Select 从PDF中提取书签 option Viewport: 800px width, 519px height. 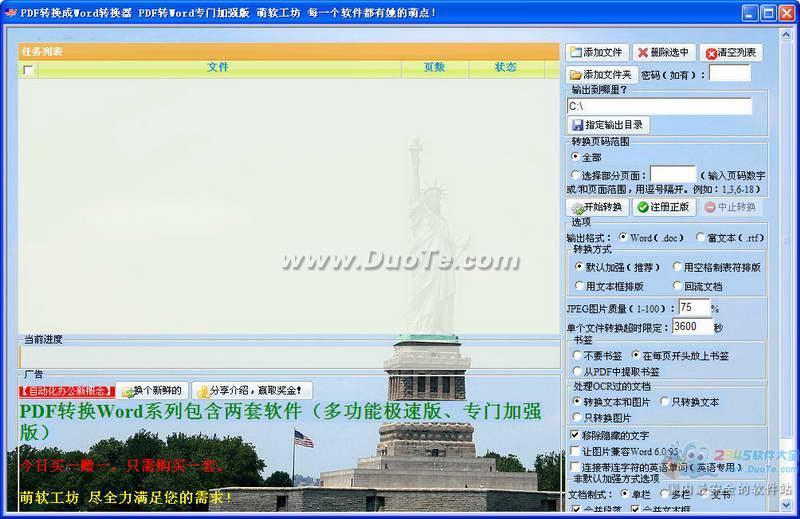[577, 371]
